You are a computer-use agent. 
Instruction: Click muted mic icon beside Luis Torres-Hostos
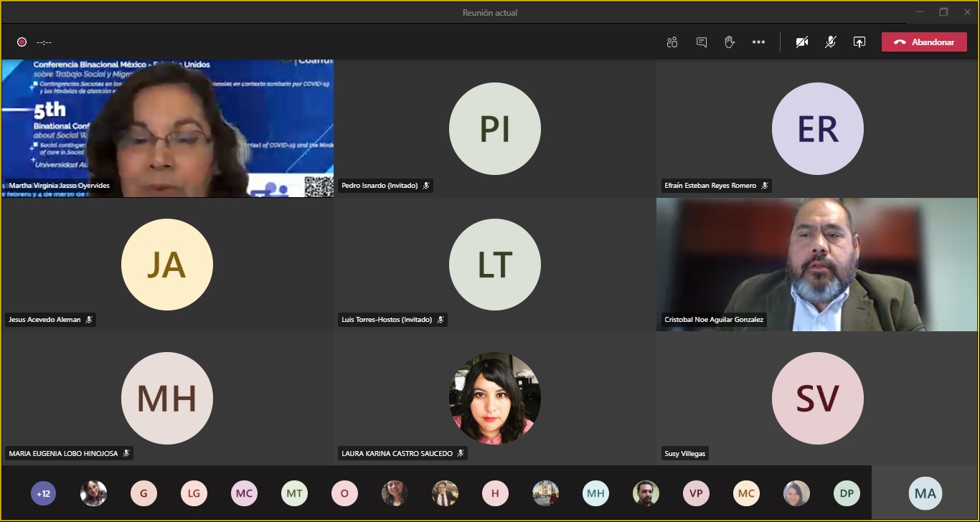(x=440, y=320)
